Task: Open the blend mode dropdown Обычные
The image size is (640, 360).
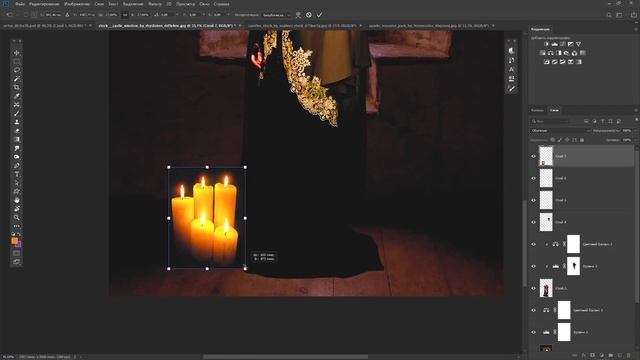Action: pyautogui.click(x=560, y=131)
